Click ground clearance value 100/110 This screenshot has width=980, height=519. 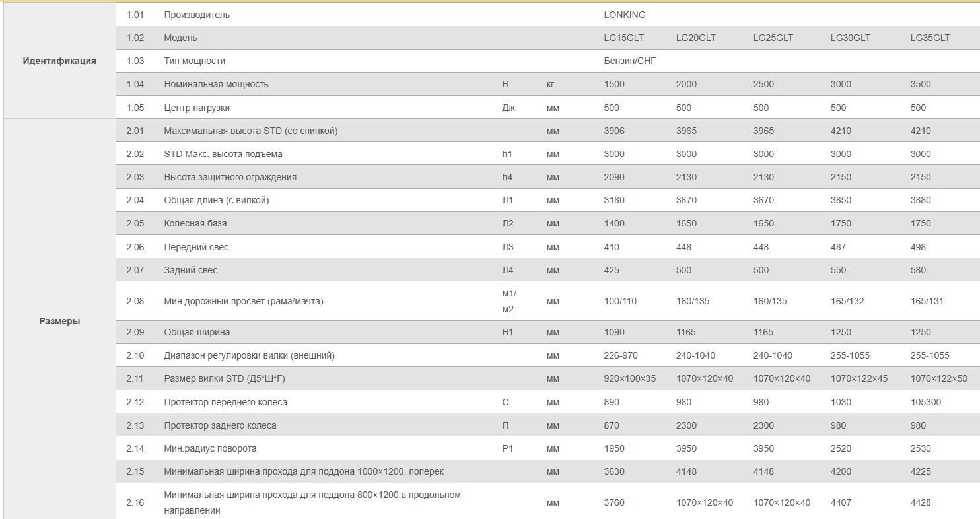(x=620, y=301)
